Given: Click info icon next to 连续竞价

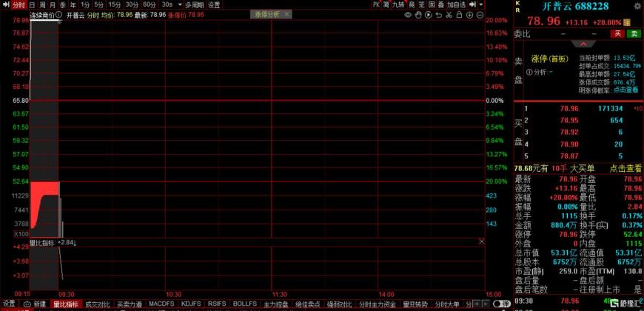Looking at the screenshot, I should click(x=61, y=14).
